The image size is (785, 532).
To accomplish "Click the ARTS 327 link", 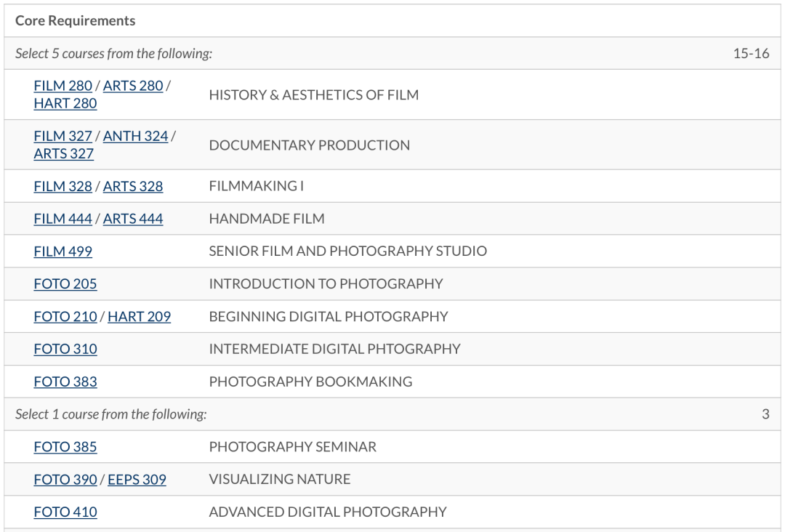I will pyautogui.click(x=63, y=153).
